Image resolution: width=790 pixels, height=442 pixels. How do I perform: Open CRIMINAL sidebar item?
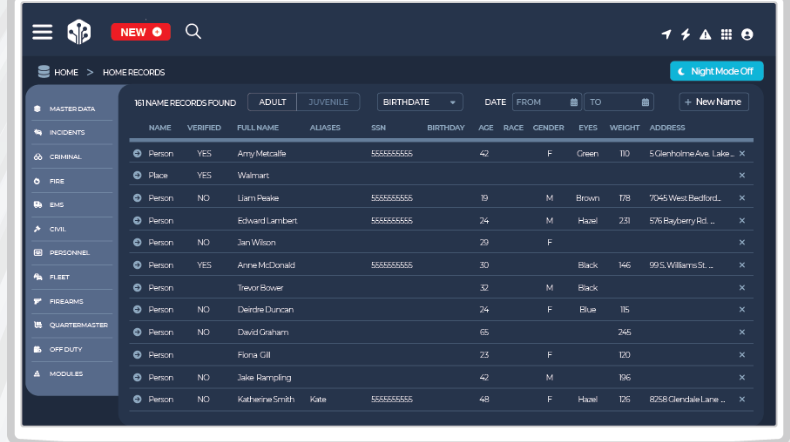(x=72, y=157)
